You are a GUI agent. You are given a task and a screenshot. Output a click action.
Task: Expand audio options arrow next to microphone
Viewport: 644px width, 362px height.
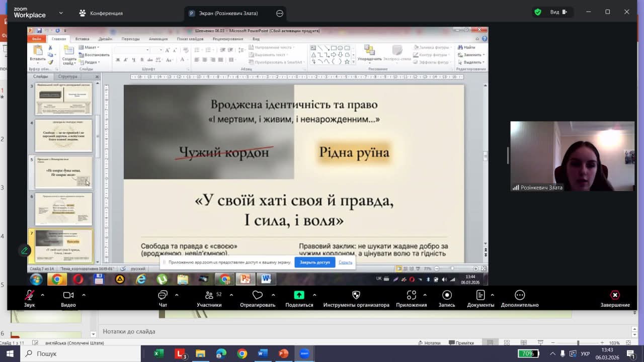43,295
